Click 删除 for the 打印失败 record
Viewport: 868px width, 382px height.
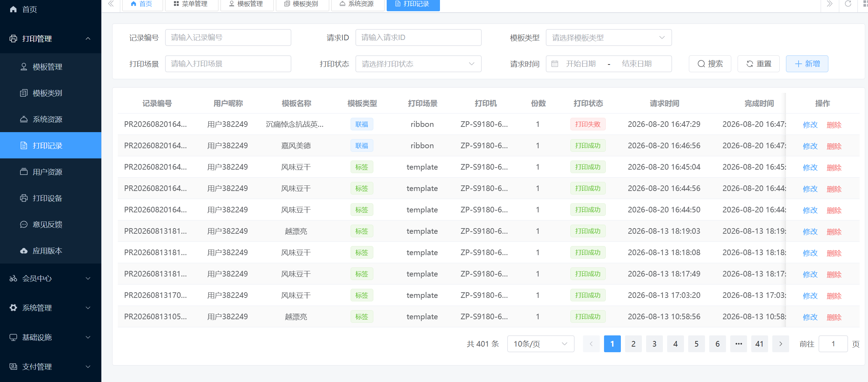pos(834,125)
